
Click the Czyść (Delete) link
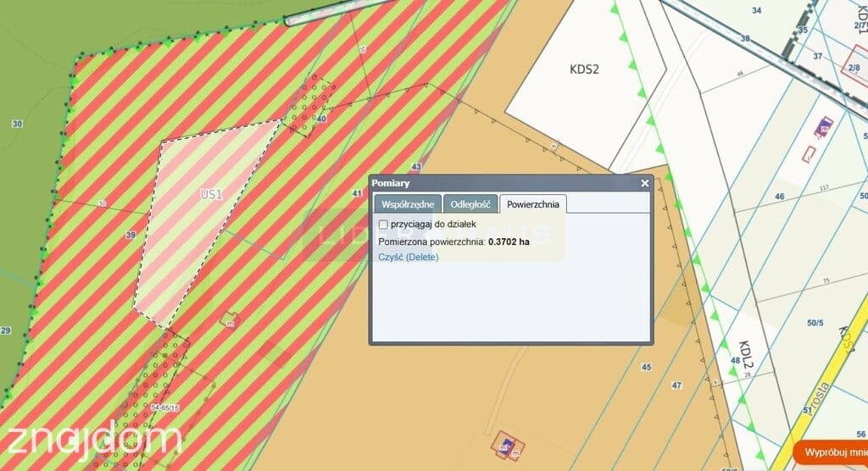[409, 258]
